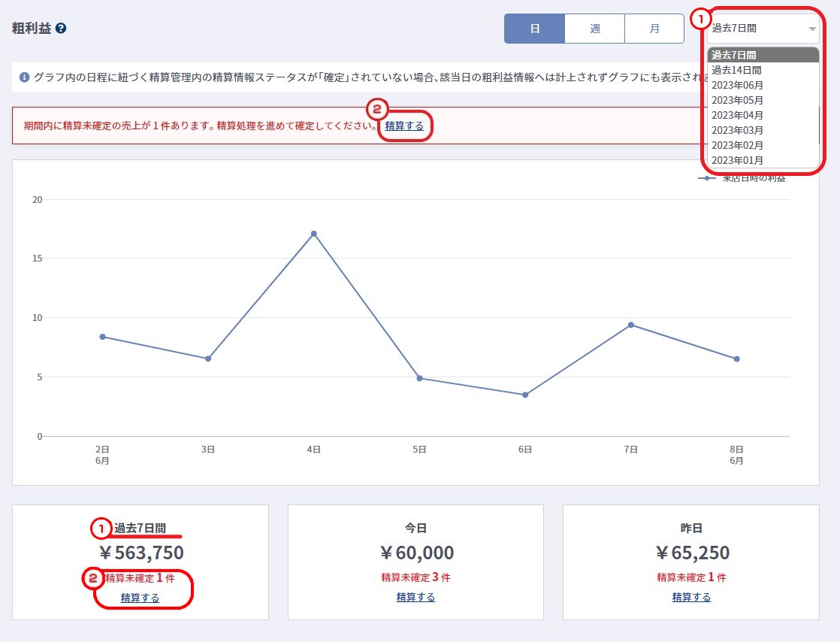Click 精算する link in red warning banner
840x642 pixels.
tap(404, 126)
